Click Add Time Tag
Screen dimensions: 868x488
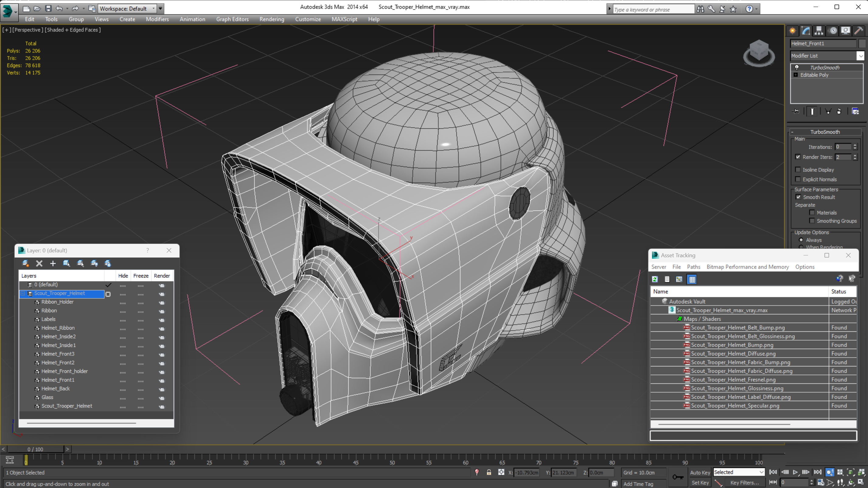coord(638,484)
